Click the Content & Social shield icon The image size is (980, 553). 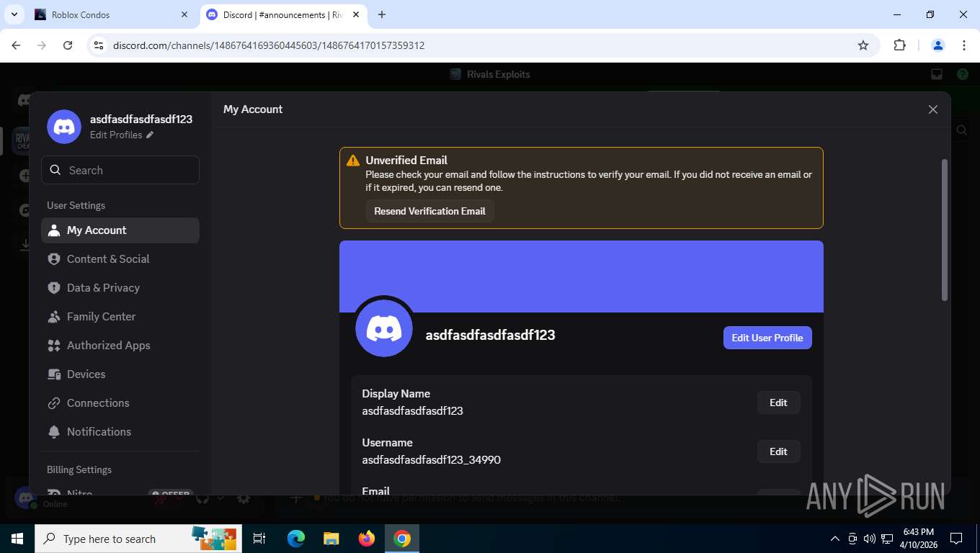53,259
